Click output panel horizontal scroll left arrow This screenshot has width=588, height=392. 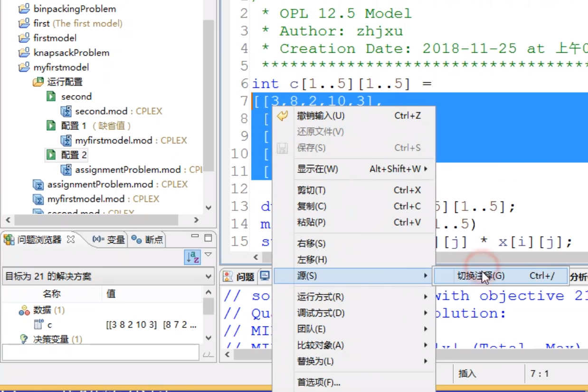tap(228, 354)
